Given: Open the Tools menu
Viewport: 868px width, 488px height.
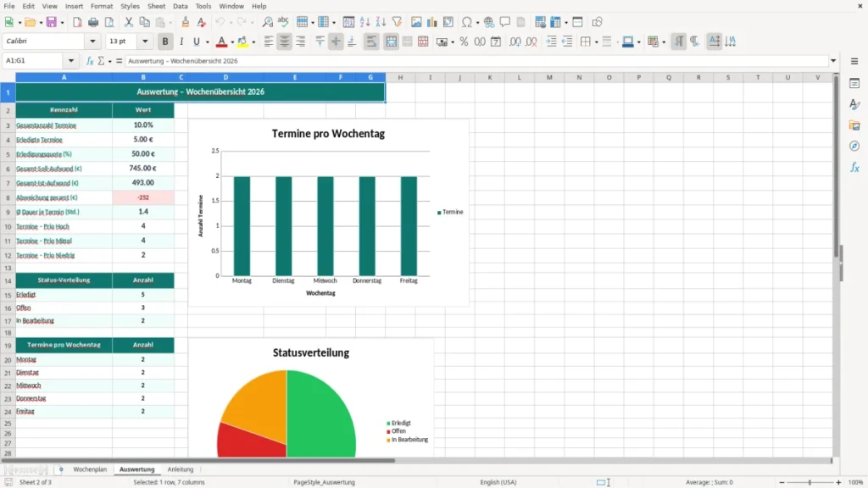Looking at the screenshot, I should pyautogui.click(x=203, y=6).
